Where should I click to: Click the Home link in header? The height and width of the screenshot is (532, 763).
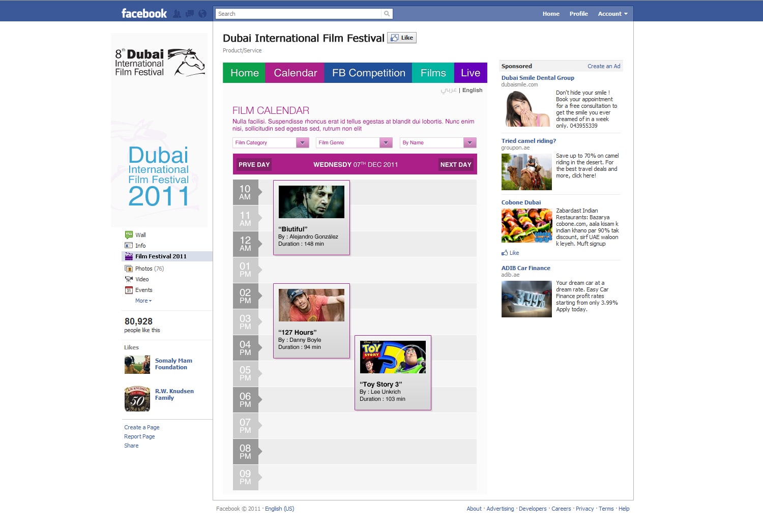coord(551,14)
